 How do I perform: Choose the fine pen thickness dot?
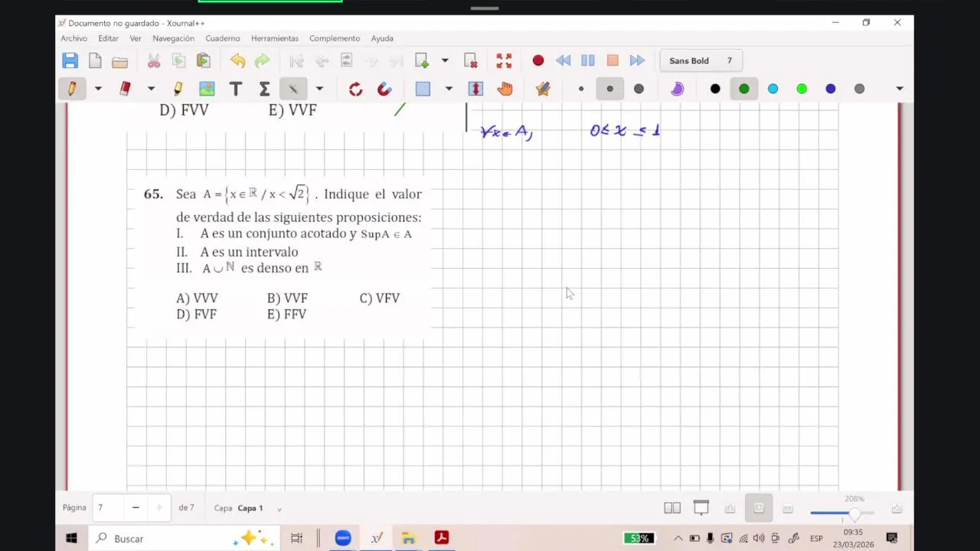click(x=581, y=89)
